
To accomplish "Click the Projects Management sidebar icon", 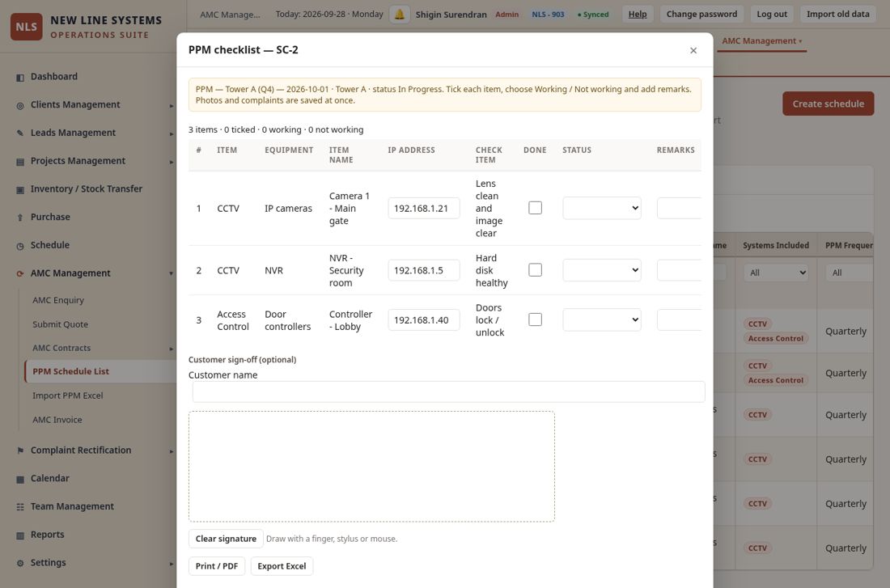I will (x=20, y=162).
